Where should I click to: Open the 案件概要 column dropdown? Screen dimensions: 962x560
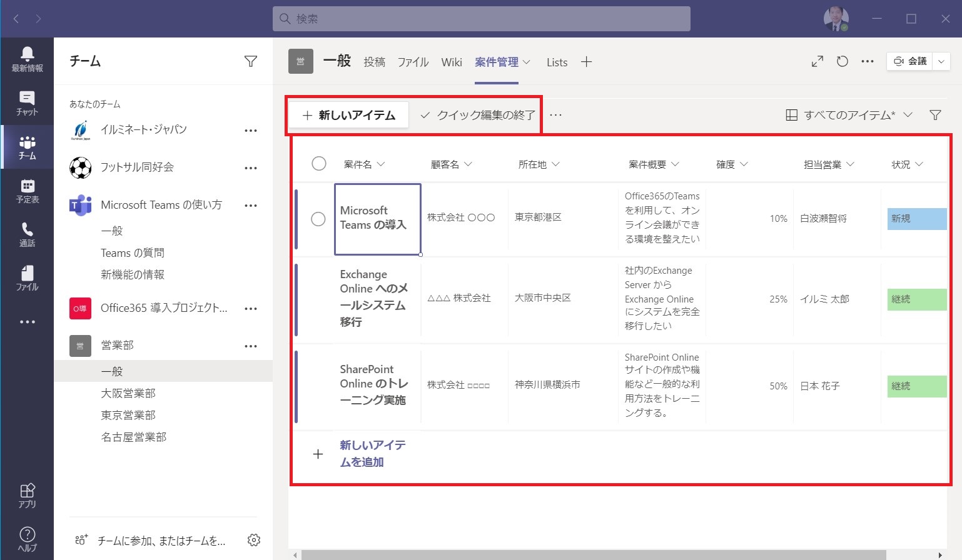click(x=675, y=164)
